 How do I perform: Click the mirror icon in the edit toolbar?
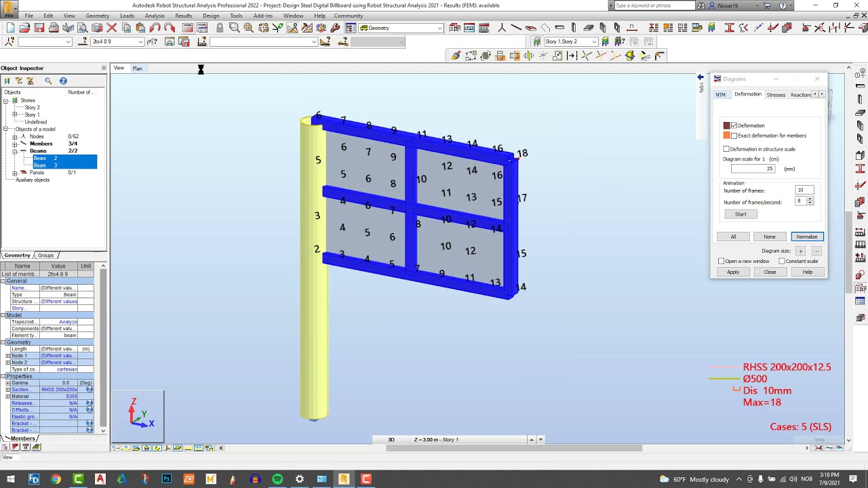coord(529,56)
